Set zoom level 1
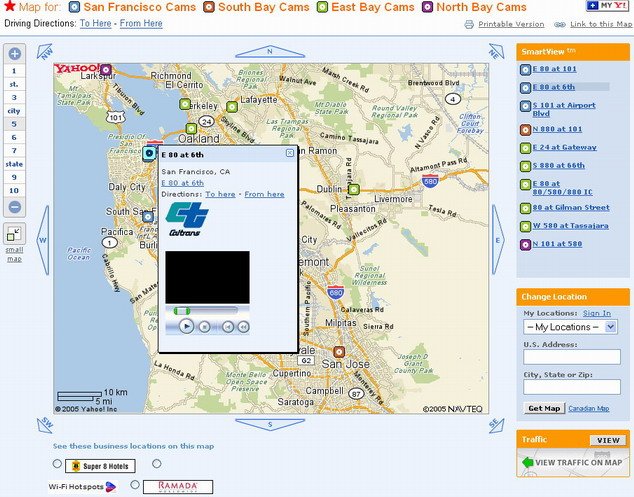Viewport: 634px width, 497px height. [x=14, y=71]
